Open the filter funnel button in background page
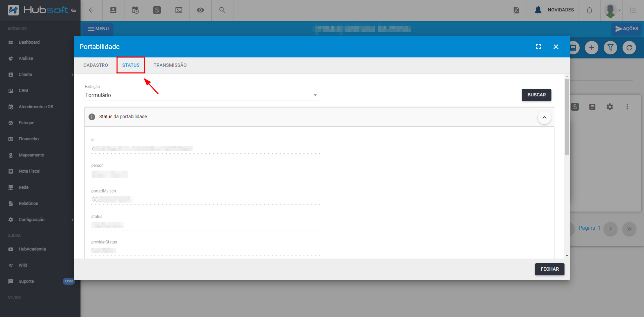 610,48
